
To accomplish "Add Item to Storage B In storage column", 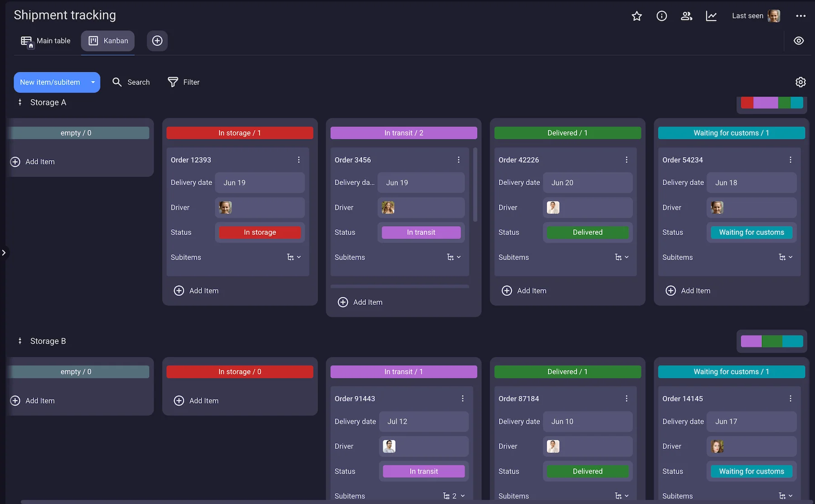I will pos(197,401).
